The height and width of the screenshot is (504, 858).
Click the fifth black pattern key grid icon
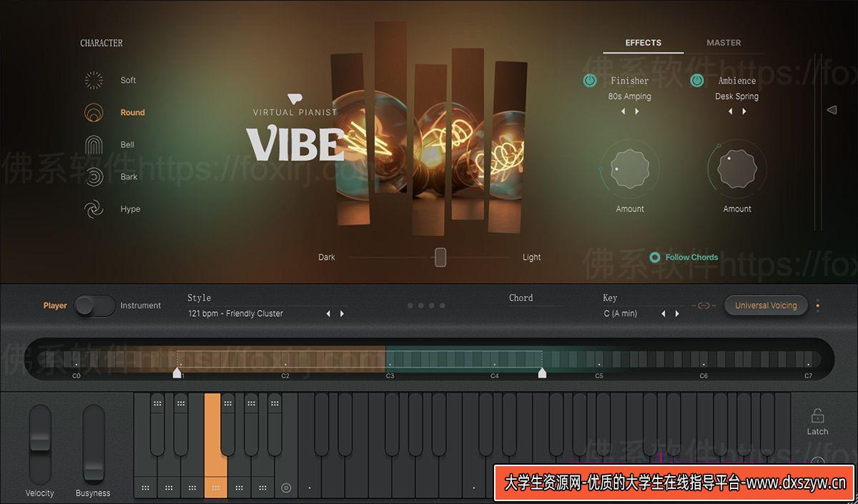tap(275, 404)
